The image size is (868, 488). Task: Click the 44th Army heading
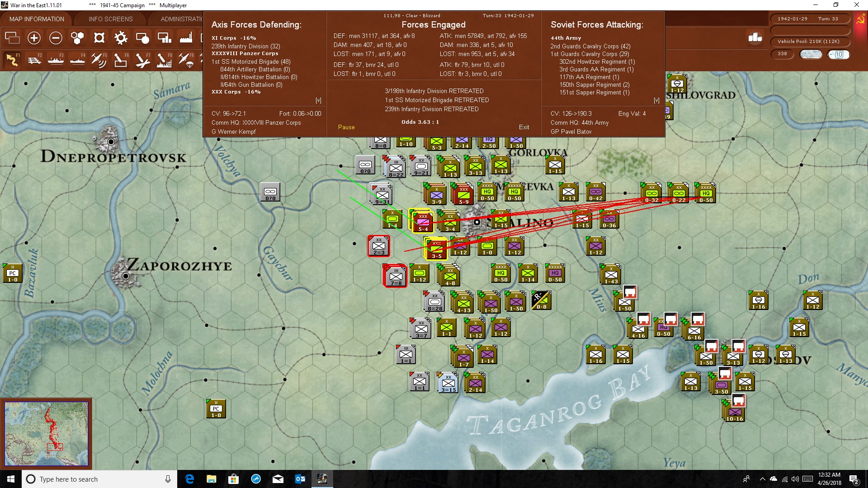coord(566,38)
